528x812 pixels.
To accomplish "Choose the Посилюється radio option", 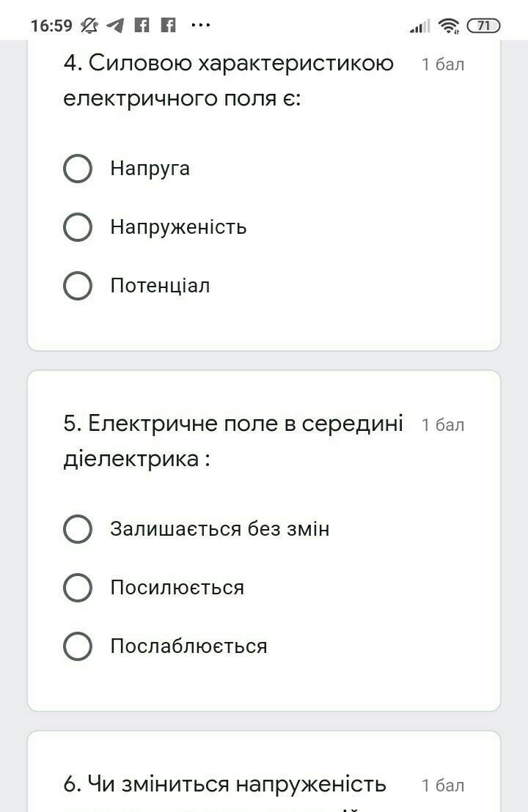I will tap(78, 588).
